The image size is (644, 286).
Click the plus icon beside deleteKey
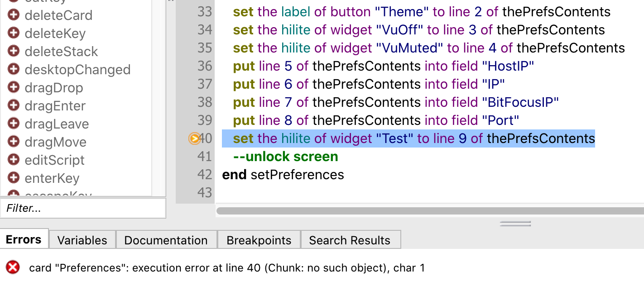click(x=14, y=33)
